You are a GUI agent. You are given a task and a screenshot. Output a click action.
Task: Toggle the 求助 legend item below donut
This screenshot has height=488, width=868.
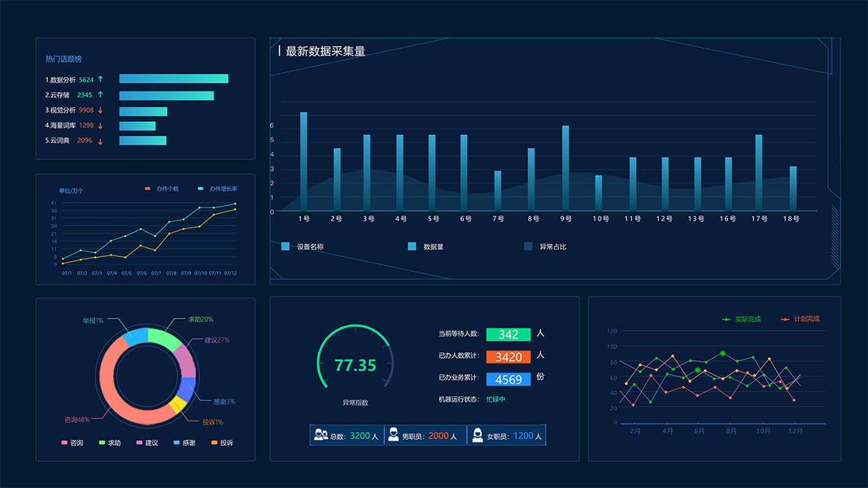click(x=110, y=442)
